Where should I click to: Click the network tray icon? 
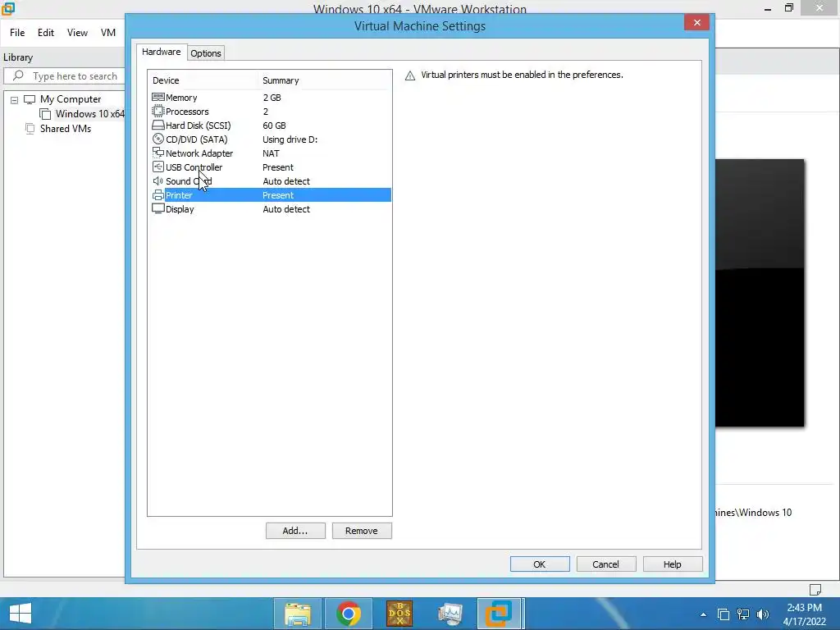(743, 614)
